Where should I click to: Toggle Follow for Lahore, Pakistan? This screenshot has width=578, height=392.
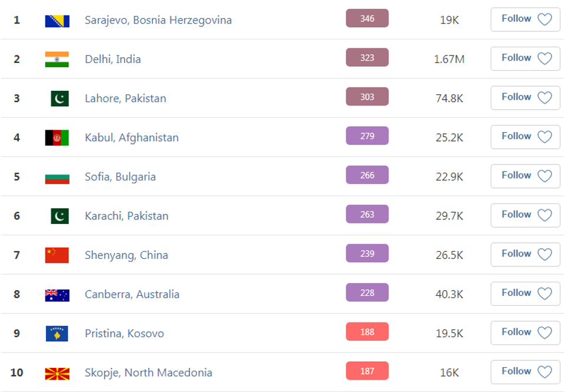coord(525,98)
